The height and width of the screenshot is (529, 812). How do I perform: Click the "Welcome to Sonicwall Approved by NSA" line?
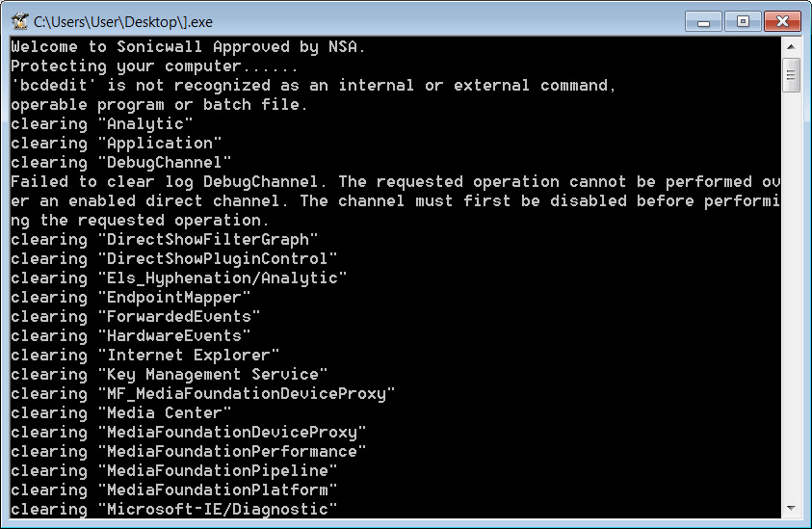click(x=188, y=47)
